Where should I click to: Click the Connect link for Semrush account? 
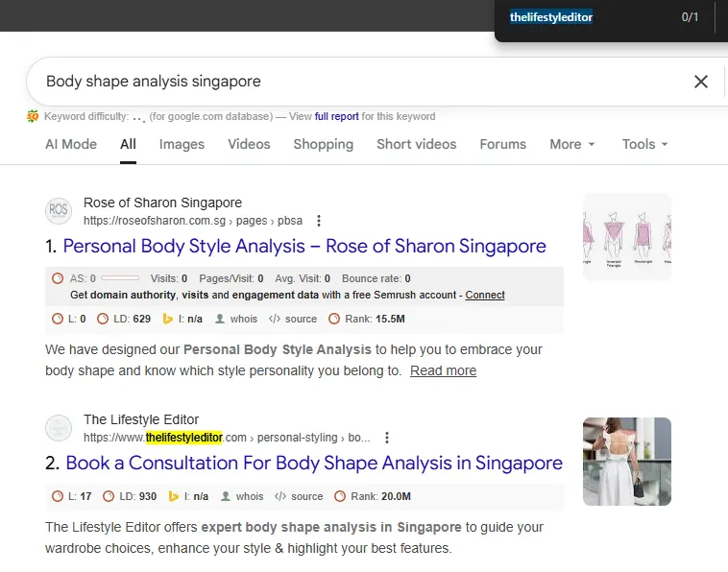coord(485,295)
